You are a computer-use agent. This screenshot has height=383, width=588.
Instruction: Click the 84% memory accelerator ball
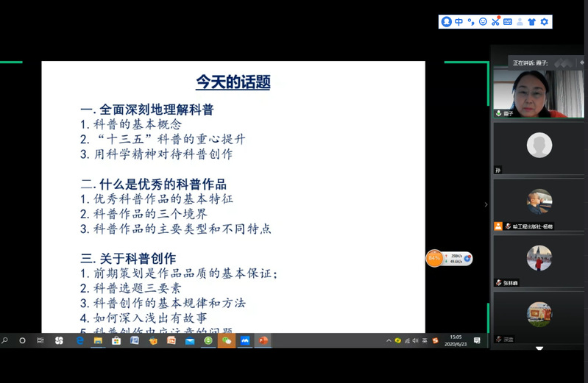[x=435, y=258]
